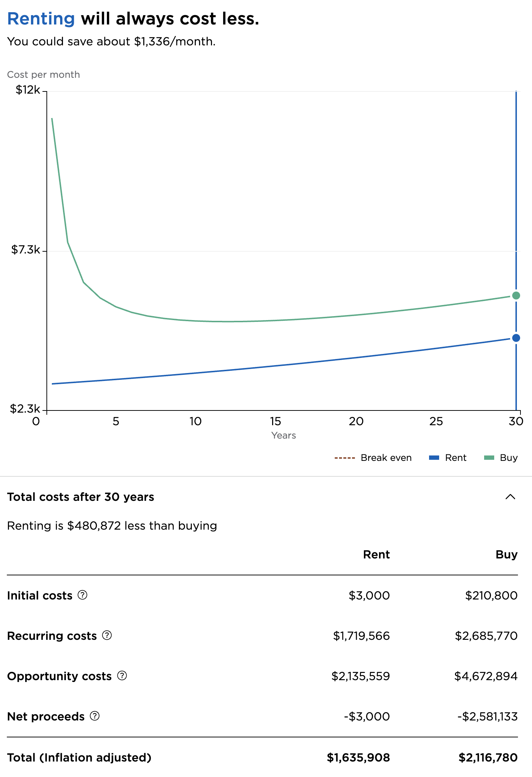Screen dimensions: 532x777
Task: Open the Initial costs help tooltip icon
Action: 82,595
